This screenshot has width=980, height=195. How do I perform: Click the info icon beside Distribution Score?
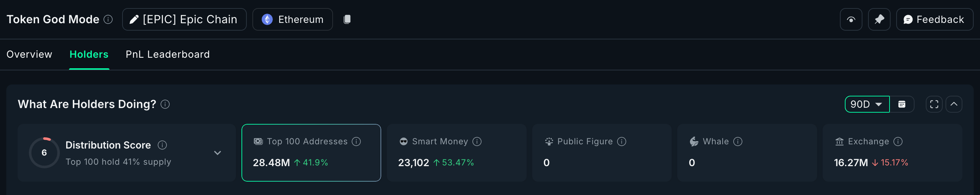point(162,145)
